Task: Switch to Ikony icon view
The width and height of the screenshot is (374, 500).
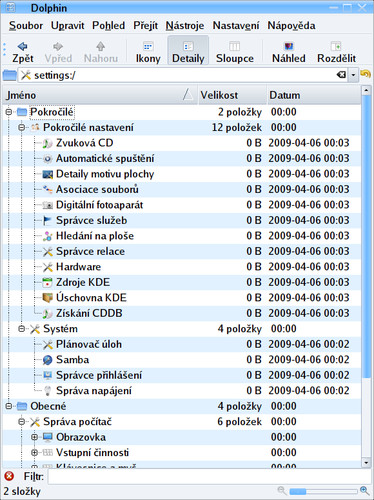Action: [148, 52]
